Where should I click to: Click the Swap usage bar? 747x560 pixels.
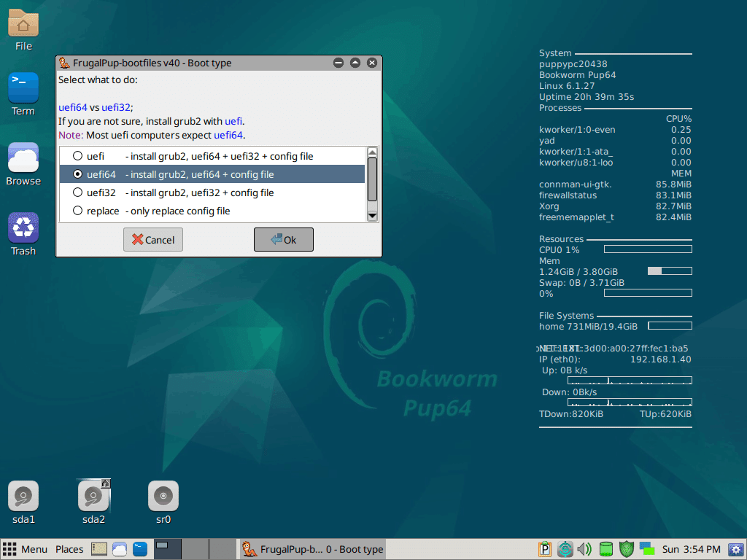click(648, 293)
